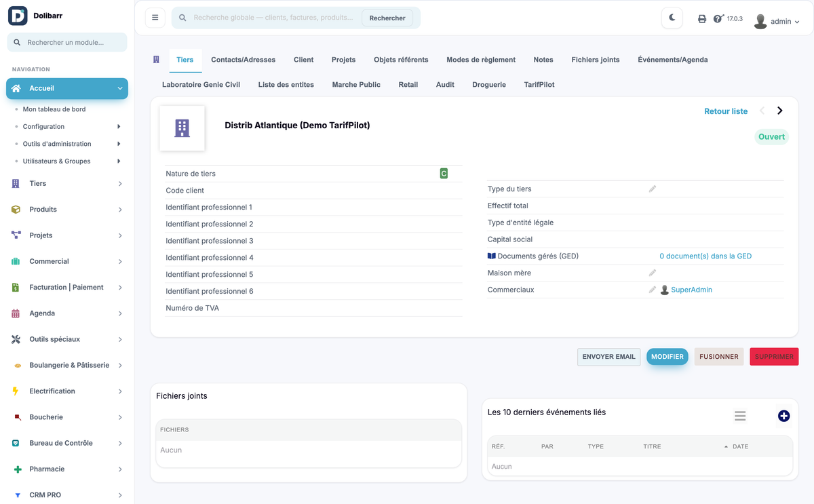814x504 pixels.
Task: Click the Bureau de Contrôle icon
Action: 16,443
